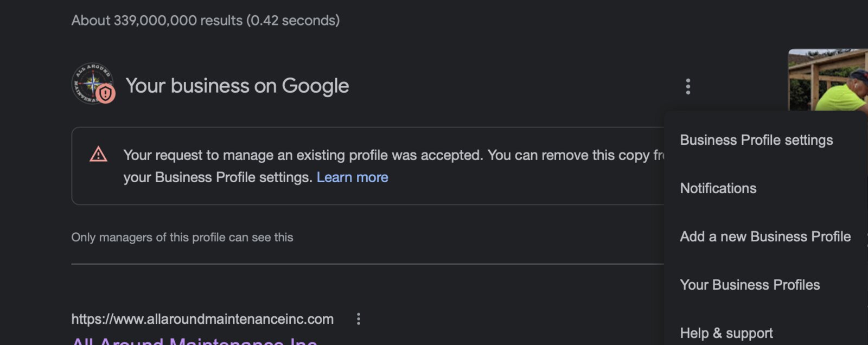Select Add a new Business Profile
This screenshot has height=345, width=868.
tap(765, 237)
